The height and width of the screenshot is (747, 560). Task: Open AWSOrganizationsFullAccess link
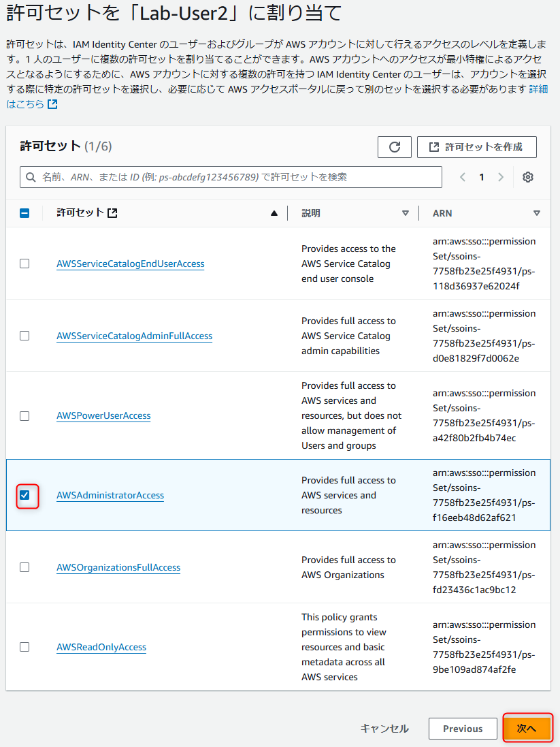pos(118,567)
